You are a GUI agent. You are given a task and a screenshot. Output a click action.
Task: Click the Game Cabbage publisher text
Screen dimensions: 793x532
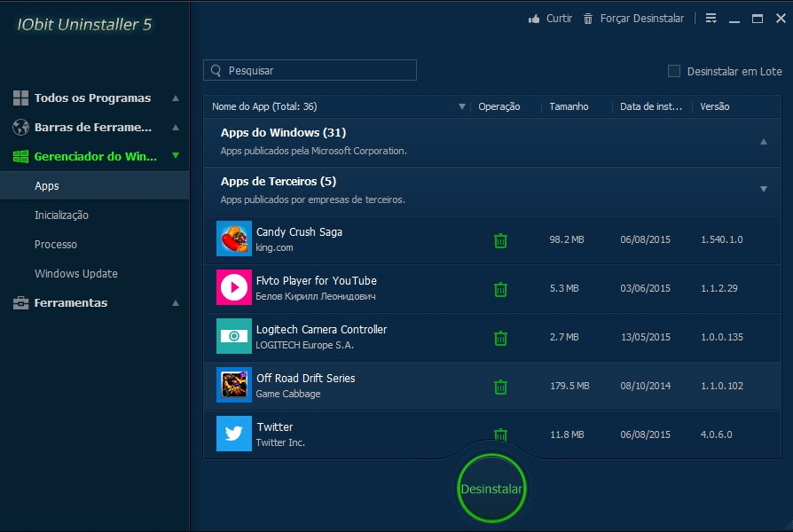(287, 394)
